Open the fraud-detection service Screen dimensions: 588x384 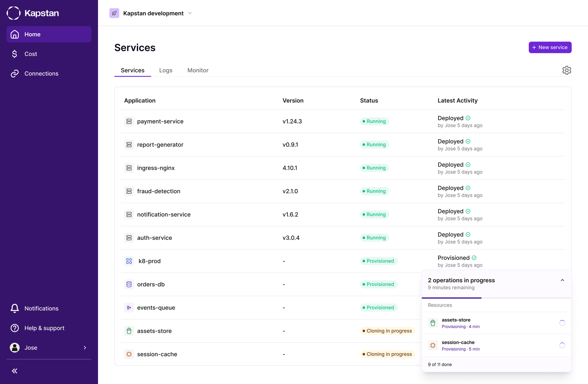tap(158, 191)
